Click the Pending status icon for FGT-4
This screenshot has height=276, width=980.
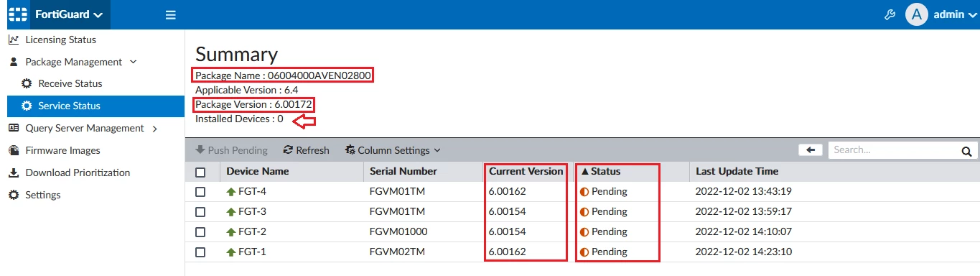tap(584, 192)
